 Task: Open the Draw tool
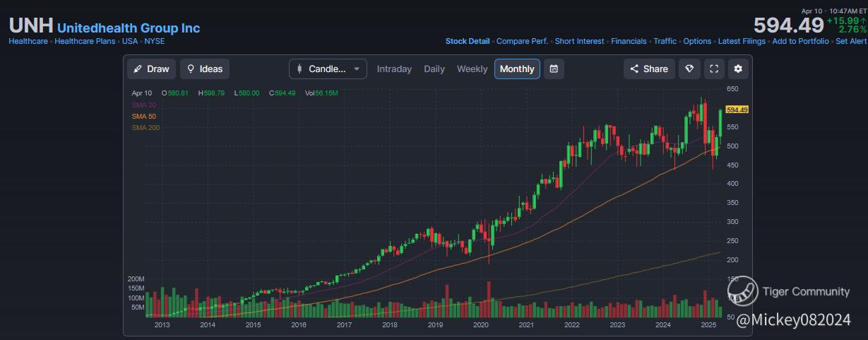point(151,69)
